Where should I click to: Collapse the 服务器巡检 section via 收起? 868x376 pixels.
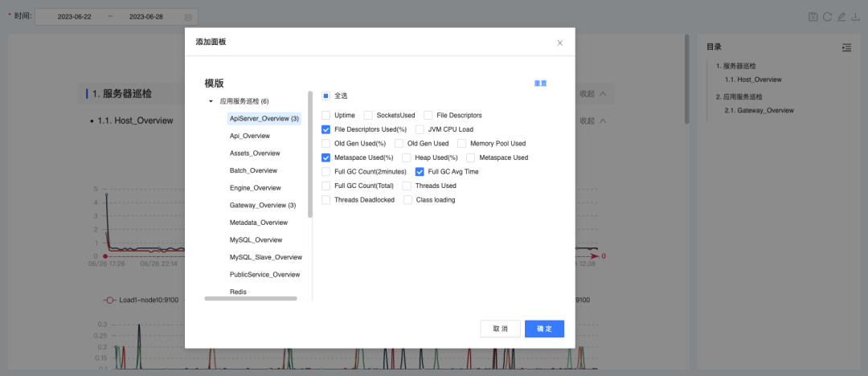592,93
